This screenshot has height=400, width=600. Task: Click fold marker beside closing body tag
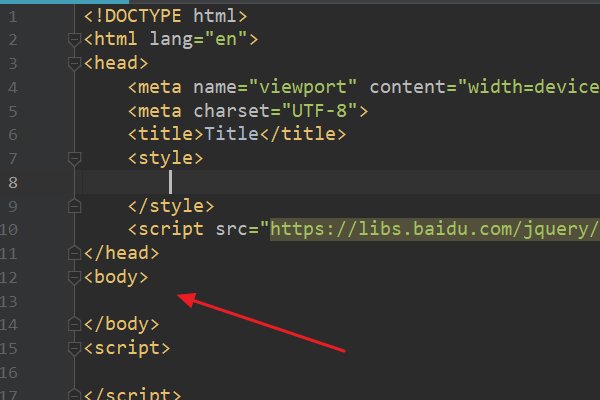click(73, 325)
